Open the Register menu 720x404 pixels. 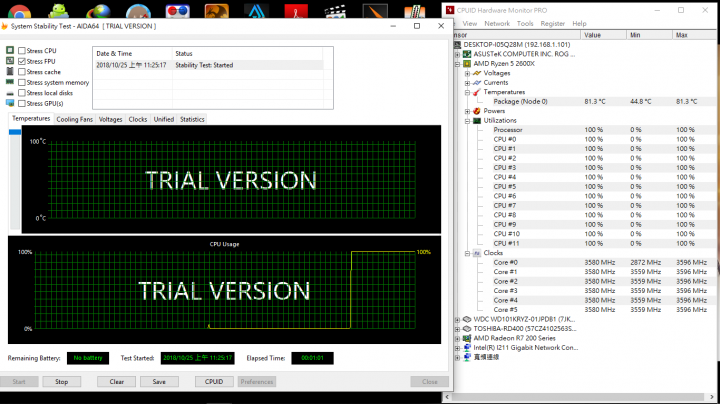click(552, 23)
